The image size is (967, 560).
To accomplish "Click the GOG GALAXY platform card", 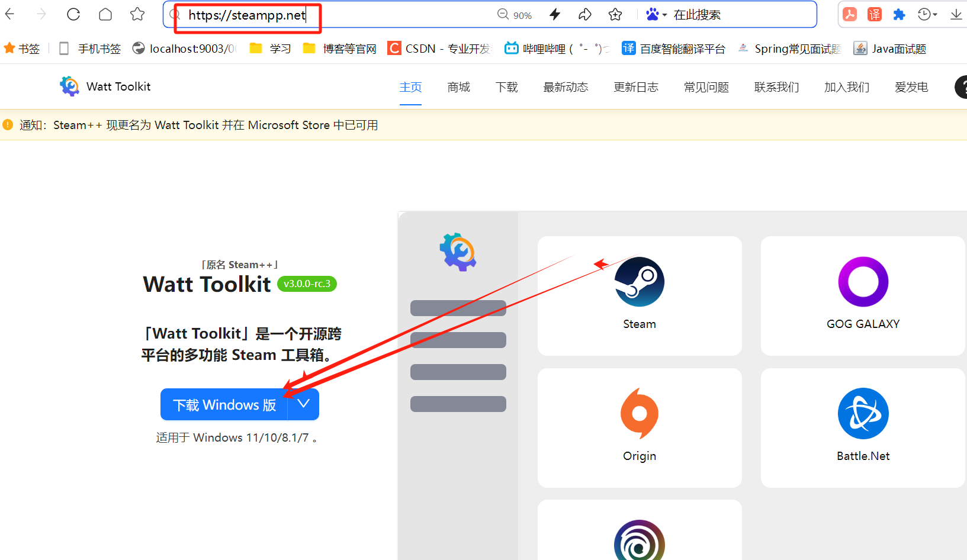I will pos(863,296).
